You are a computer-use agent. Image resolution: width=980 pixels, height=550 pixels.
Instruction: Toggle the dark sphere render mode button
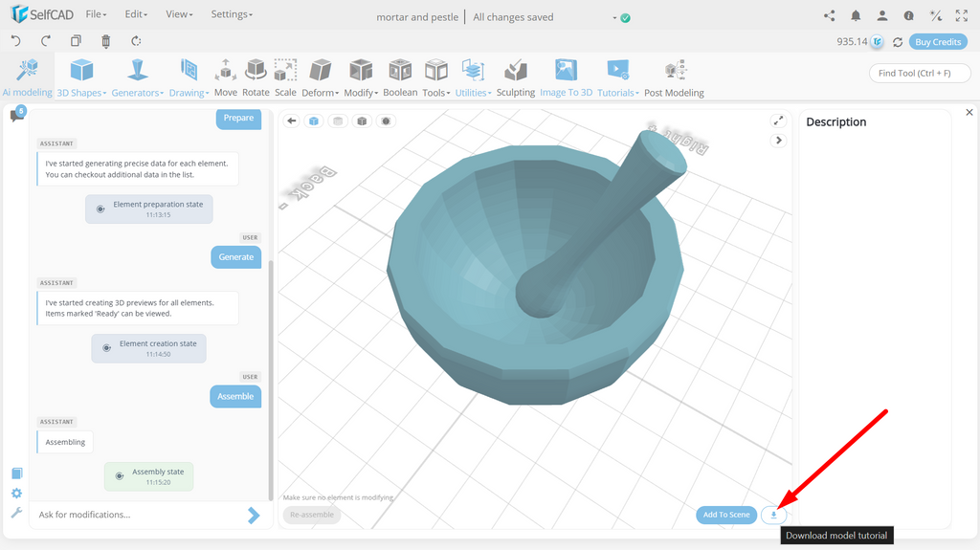coord(386,121)
